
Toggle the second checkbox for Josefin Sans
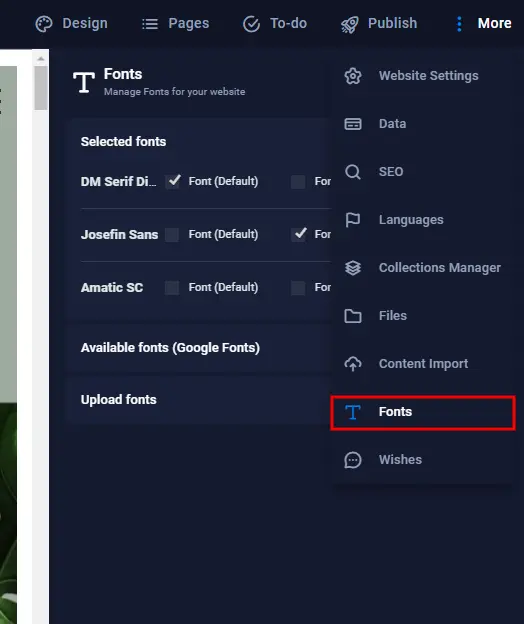tap(299, 234)
